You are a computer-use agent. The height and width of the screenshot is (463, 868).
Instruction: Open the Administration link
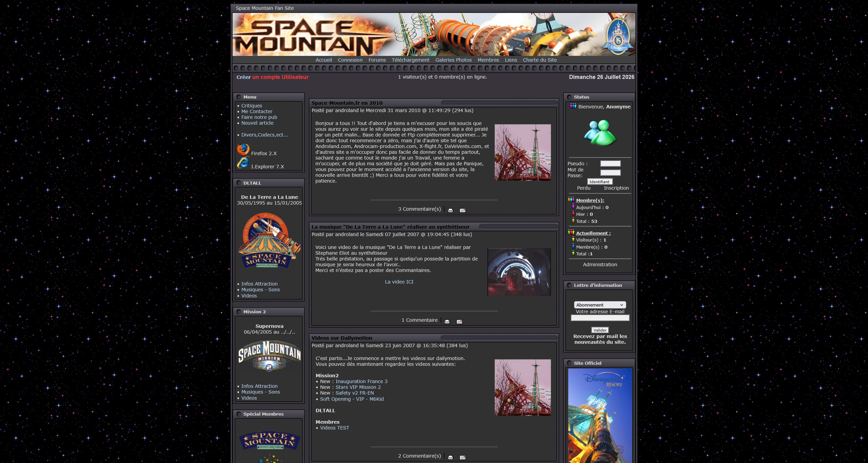click(600, 265)
